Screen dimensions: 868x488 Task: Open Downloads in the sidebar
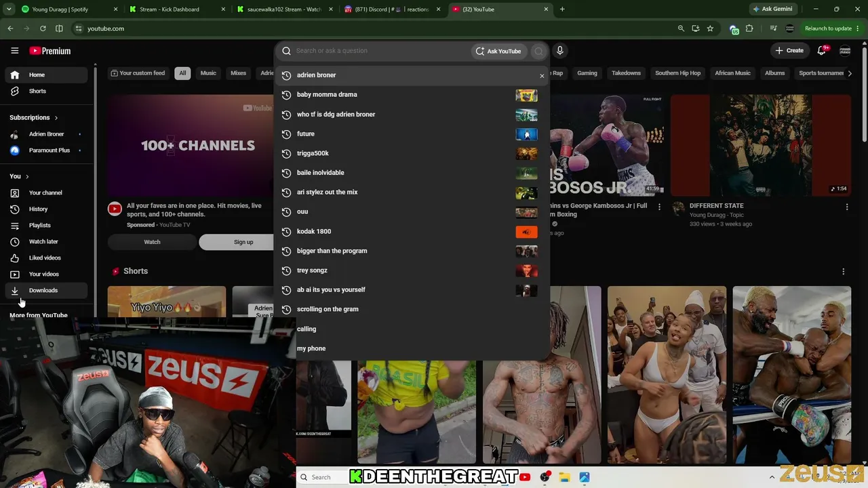point(46,290)
